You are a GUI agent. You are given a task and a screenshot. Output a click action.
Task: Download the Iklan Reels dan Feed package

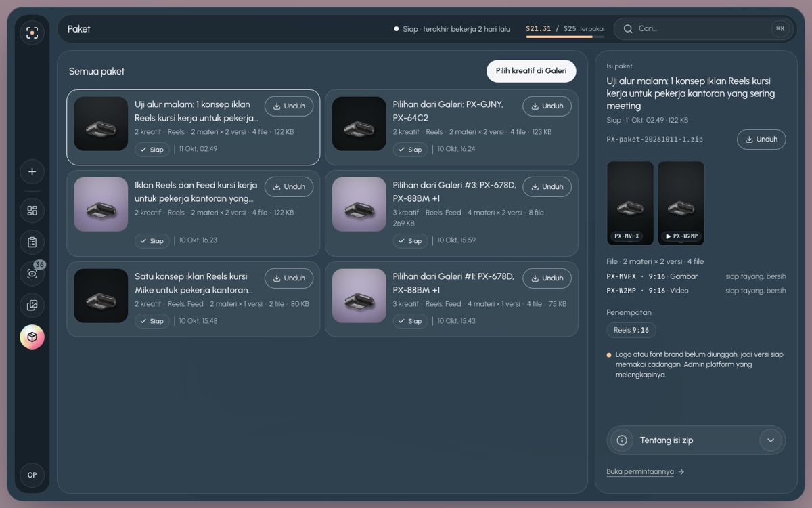click(289, 187)
